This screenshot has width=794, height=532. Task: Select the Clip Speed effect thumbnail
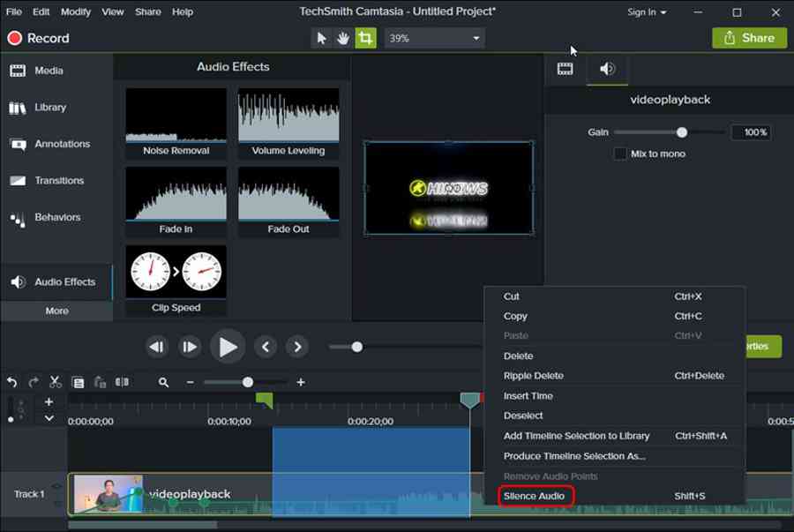[x=176, y=281]
